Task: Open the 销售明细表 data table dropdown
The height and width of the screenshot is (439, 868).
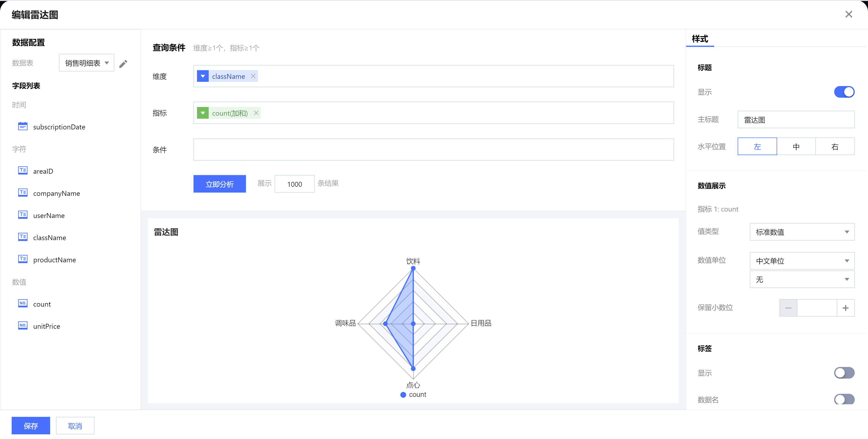Action: [86, 63]
